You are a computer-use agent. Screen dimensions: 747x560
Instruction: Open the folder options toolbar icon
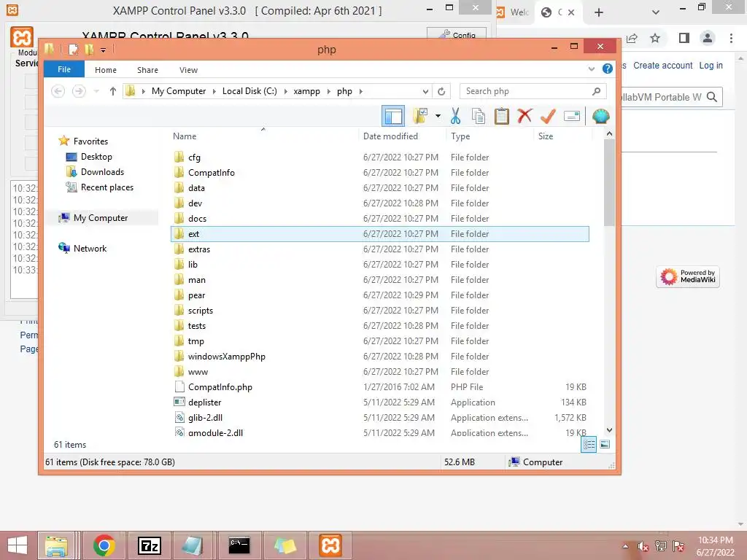pos(421,116)
